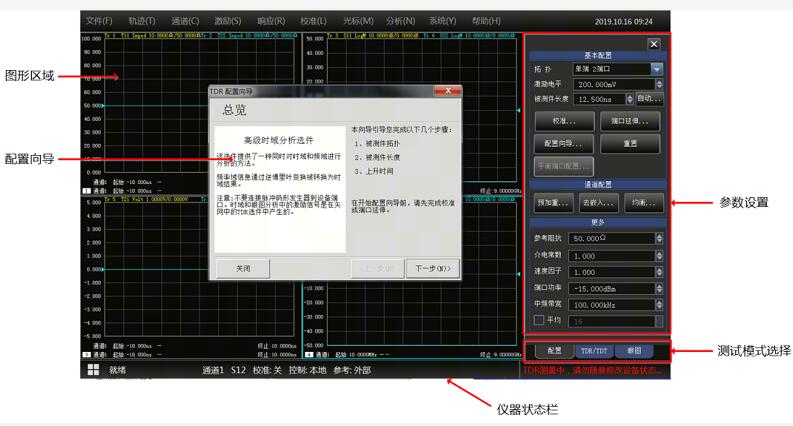
Task: Click the disabled 平均 count field
Action: [612, 321]
